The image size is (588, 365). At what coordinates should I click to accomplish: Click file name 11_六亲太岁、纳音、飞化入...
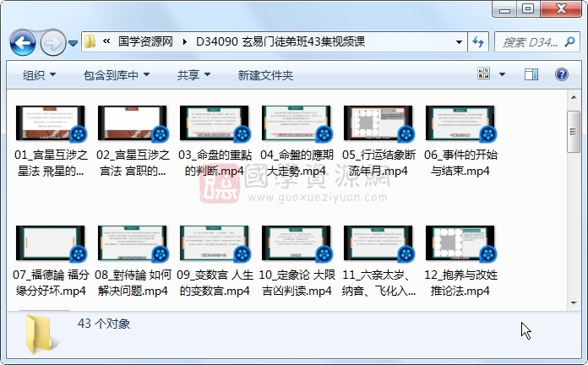[x=378, y=283]
